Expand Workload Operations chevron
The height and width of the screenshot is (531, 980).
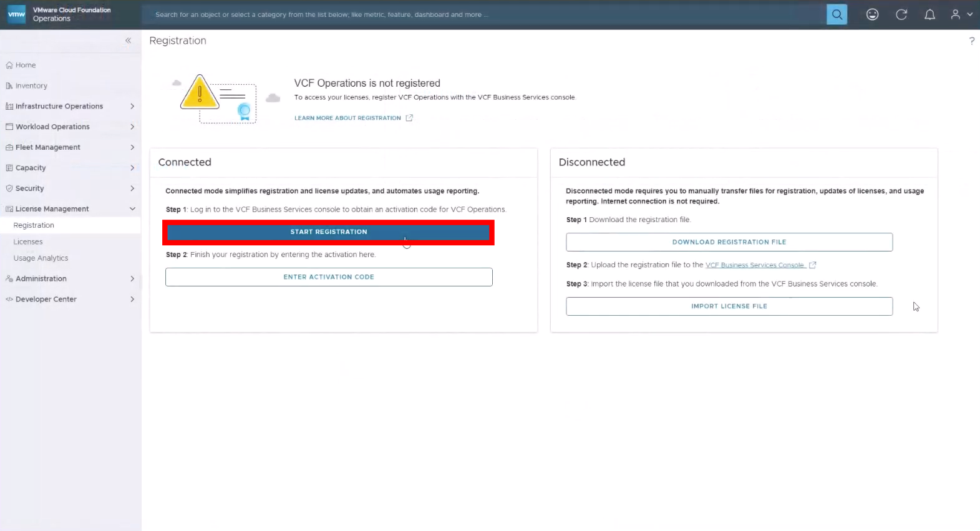132,127
